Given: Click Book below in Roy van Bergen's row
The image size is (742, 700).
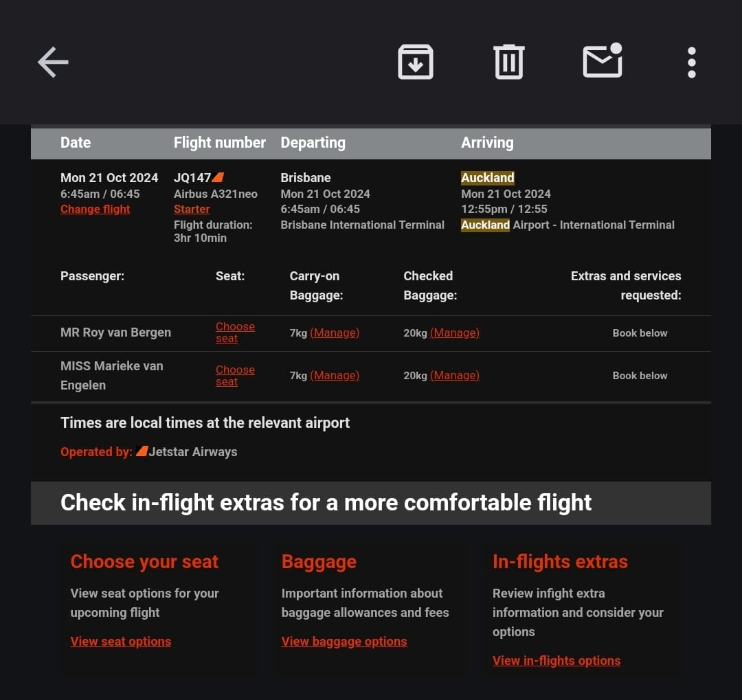Looking at the screenshot, I should tap(640, 332).
